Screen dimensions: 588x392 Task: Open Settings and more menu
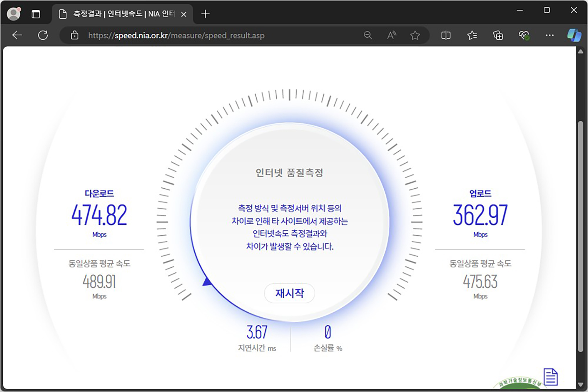click(549, 35)
